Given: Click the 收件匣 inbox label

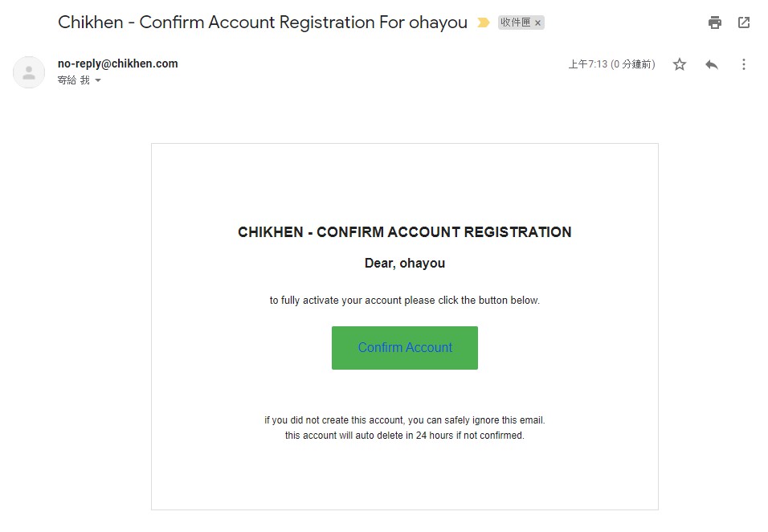Looking at the screenshot, I should (x=515, y=23).
